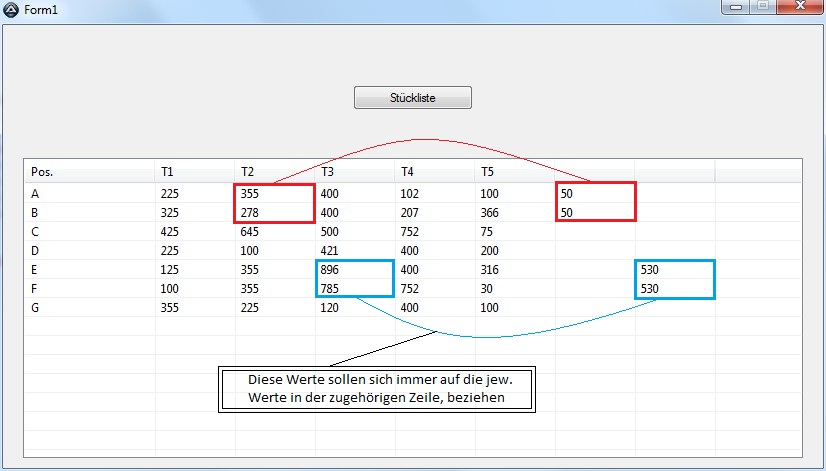Sort by the T1 column header

click(x=195, y=171)
